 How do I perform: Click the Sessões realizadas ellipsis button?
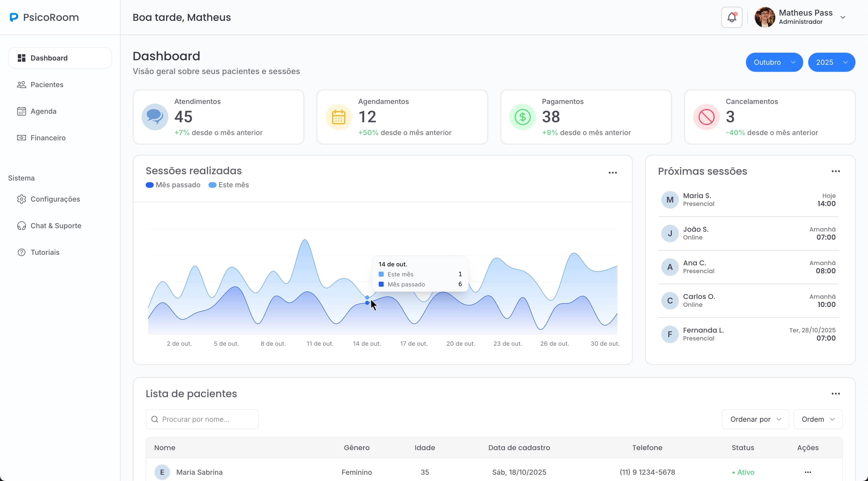click(x=613, y=172)
